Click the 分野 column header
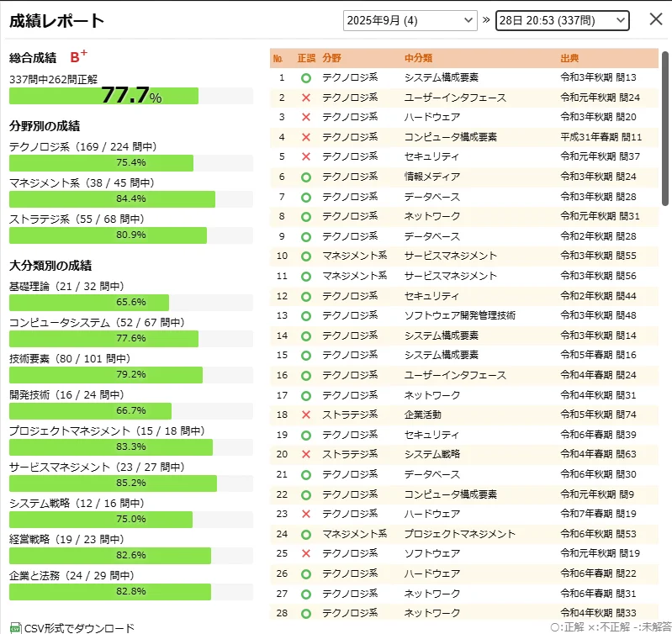The height and width of the screenshot is (634, 672). [331, 58]
